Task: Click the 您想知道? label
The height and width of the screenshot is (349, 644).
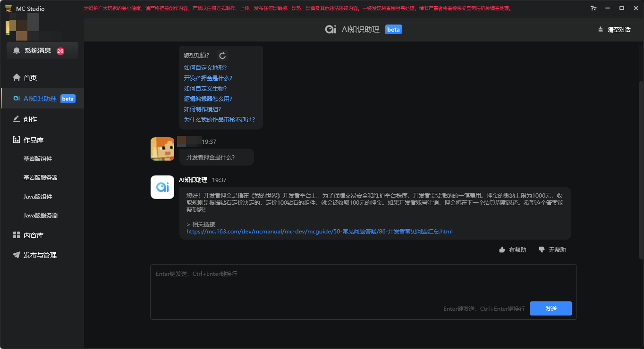Action: point(196,56)
